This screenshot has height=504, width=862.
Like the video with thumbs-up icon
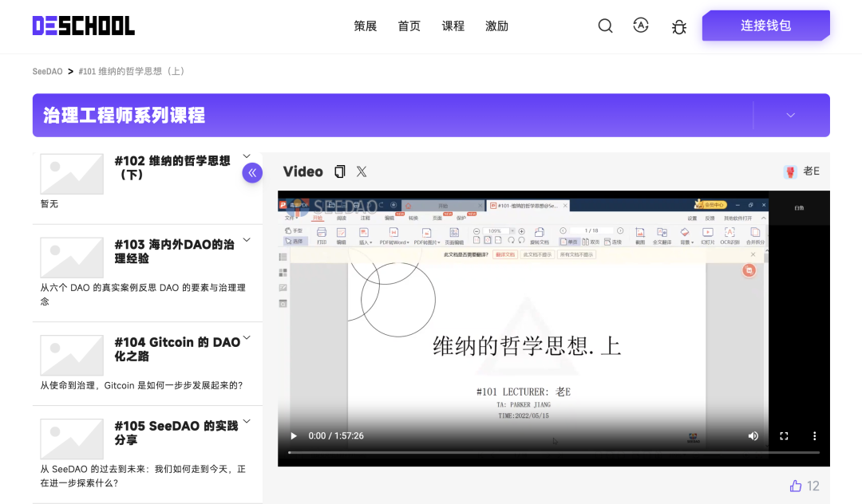[x=796, y=486]
